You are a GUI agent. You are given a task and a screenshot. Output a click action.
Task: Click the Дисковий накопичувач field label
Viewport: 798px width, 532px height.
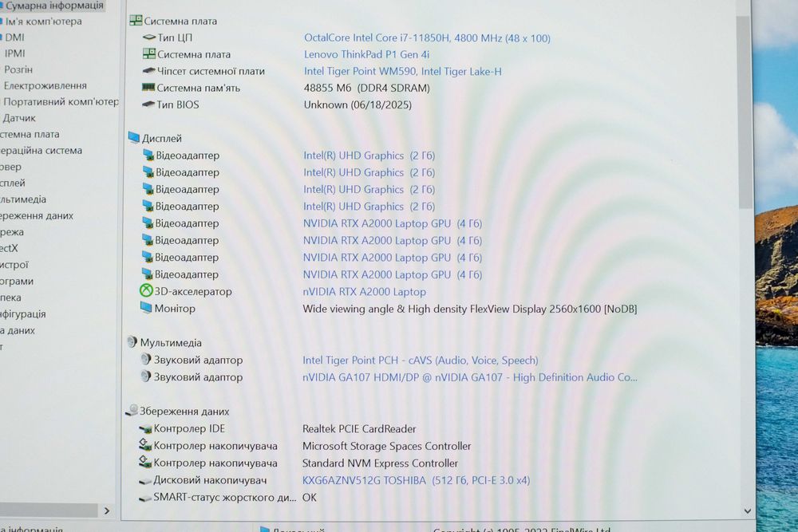(x=210, y=479)
